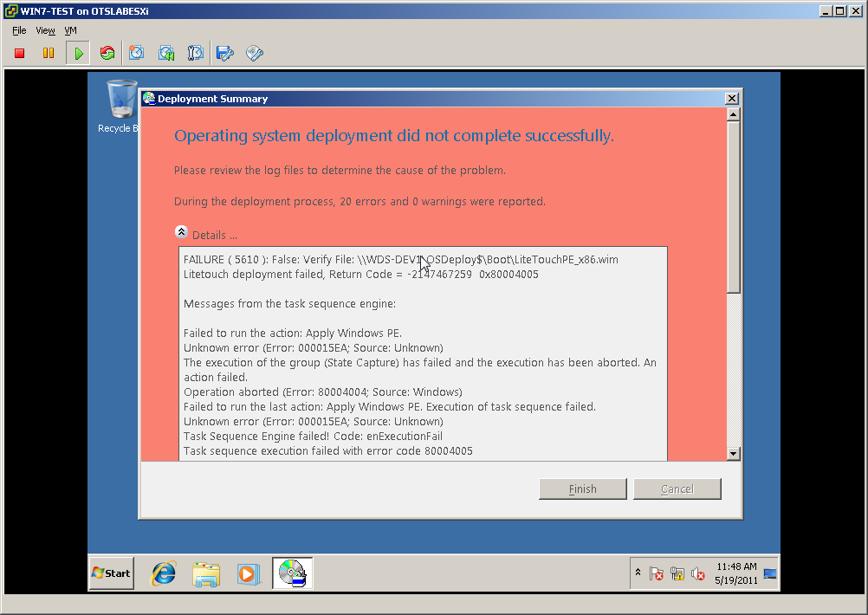868x615 pixels.
Task: Click the Finish button
Action: (582, 489)
